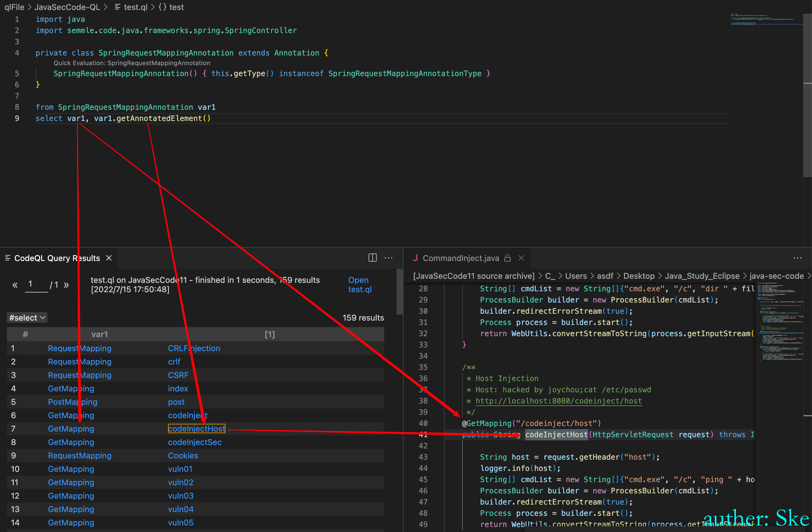Open CRLFInjection result link
Screen dimensions: 812x532
click(194, 348)
